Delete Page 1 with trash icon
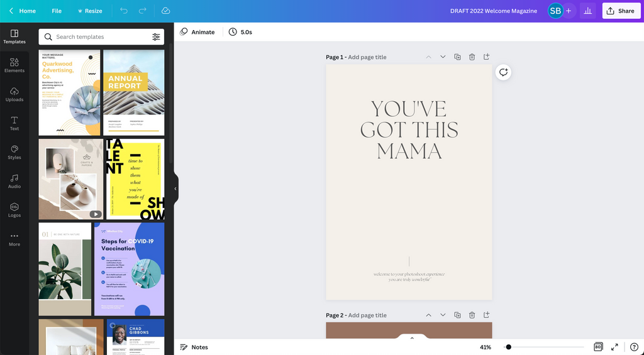Viewport: 644px width, 355px height. click(x=472, y=57)
